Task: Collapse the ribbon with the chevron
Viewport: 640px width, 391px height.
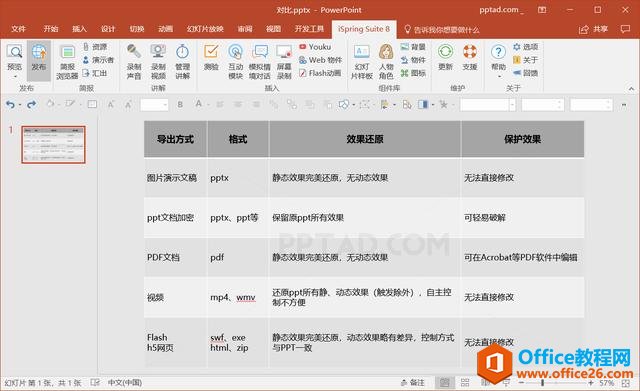Action: click(x=631, y=88)
